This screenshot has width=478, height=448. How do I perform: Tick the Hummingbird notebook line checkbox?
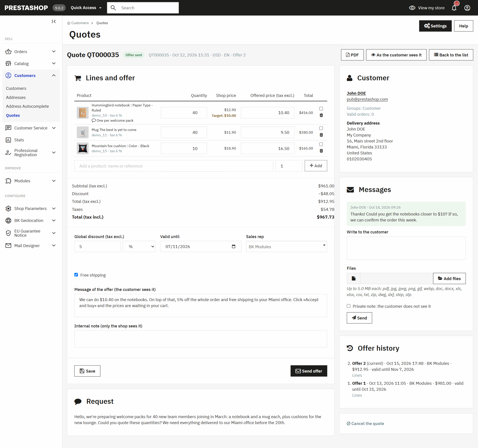tap(321, 109)
